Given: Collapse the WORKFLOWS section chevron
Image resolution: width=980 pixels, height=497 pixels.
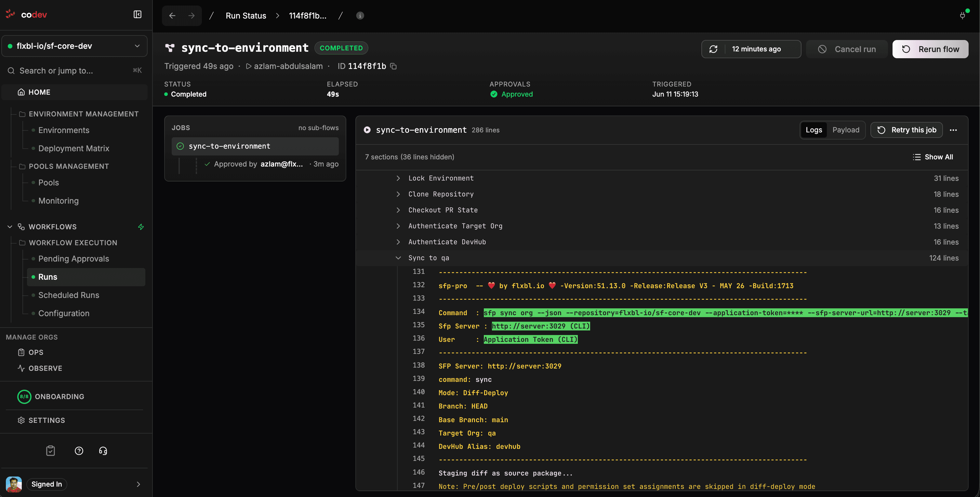Looking at the screenshot, I should pos(10,227).
